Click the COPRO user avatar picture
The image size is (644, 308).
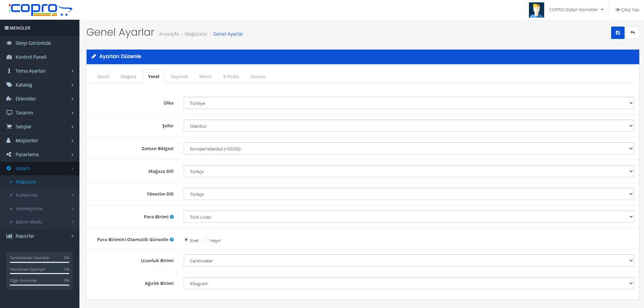click(x=536, y=10)
